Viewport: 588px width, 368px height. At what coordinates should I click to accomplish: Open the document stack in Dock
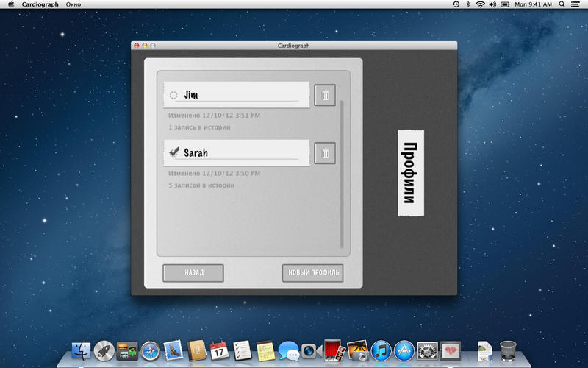point(485,351)
